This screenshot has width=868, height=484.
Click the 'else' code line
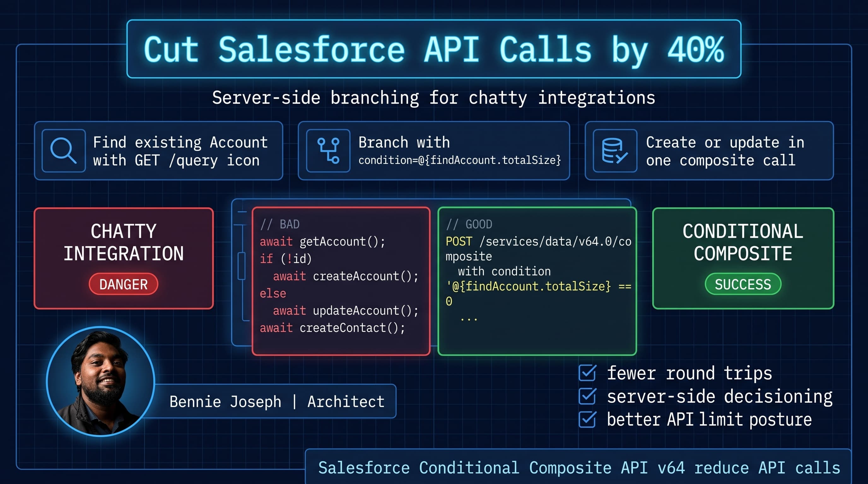pos(273,293)
